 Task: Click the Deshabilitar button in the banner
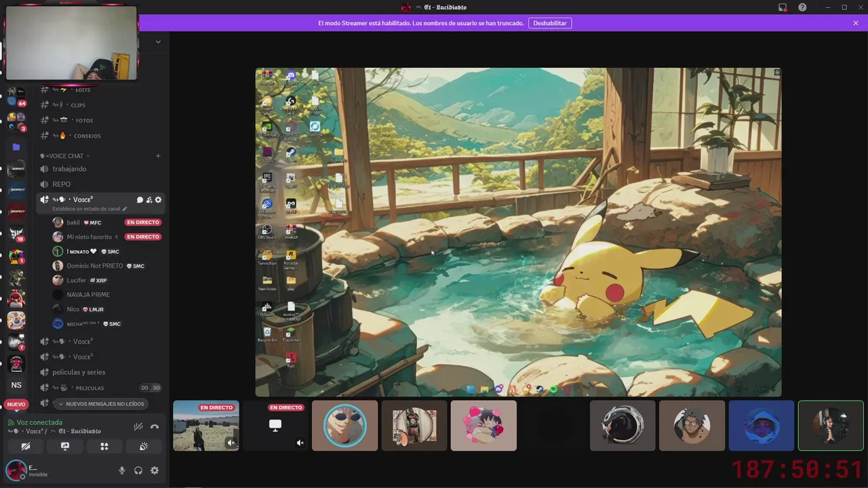(x=550, y=23)
